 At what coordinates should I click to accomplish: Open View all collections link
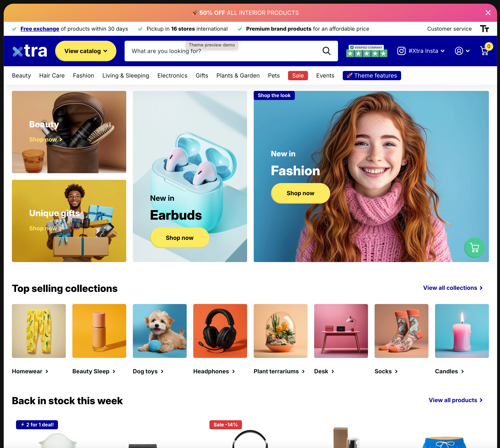click(x=453, y=288)
